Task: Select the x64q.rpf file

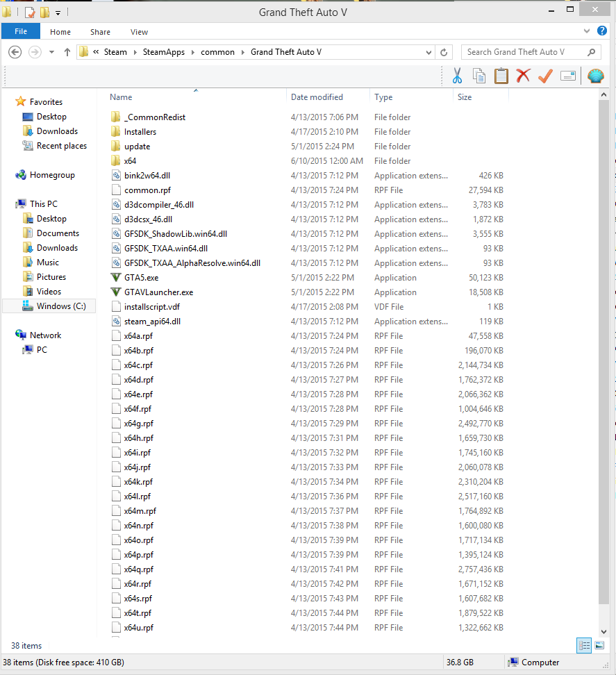Action: point(139,569)
